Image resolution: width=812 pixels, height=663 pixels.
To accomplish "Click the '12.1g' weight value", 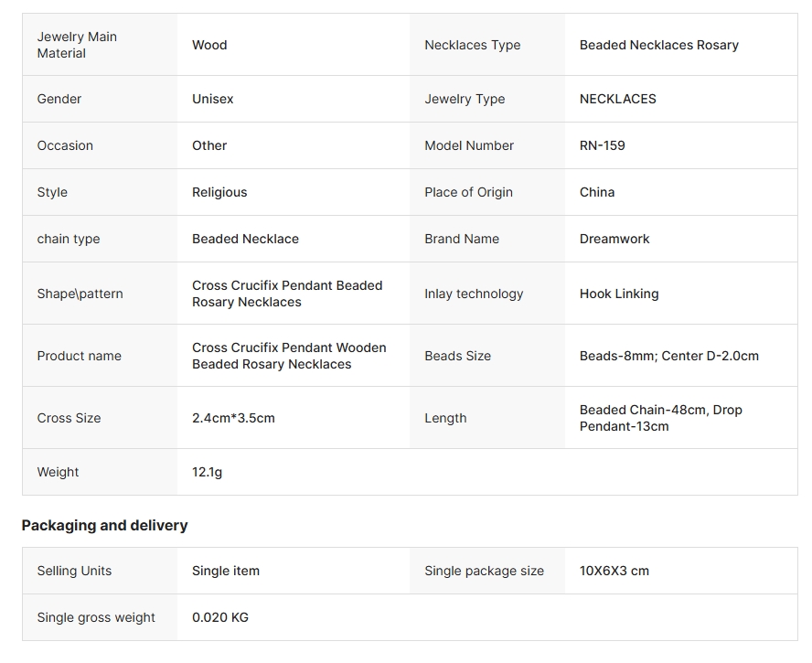I will pos(207,472).
